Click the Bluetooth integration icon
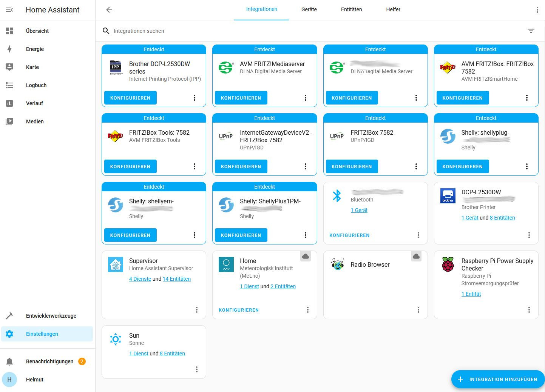Image resolution: width=545 pixels, height=392 pixels. click(337, 196)
